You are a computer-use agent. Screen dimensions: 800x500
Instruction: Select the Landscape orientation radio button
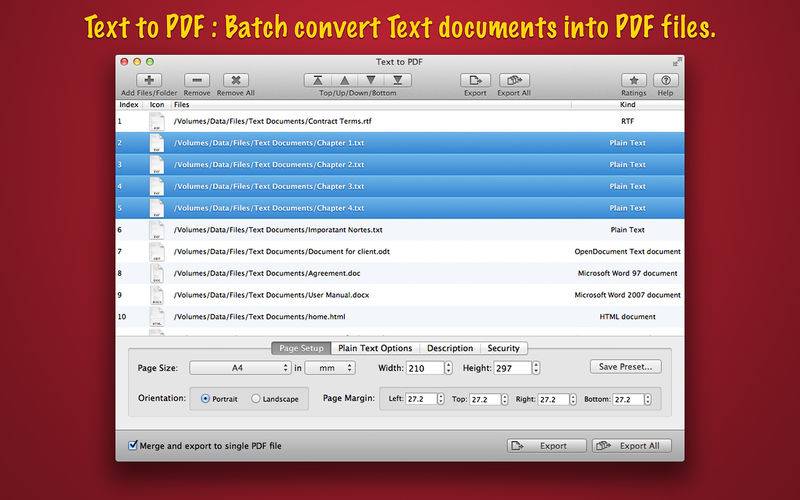click(x=256, y=398)
